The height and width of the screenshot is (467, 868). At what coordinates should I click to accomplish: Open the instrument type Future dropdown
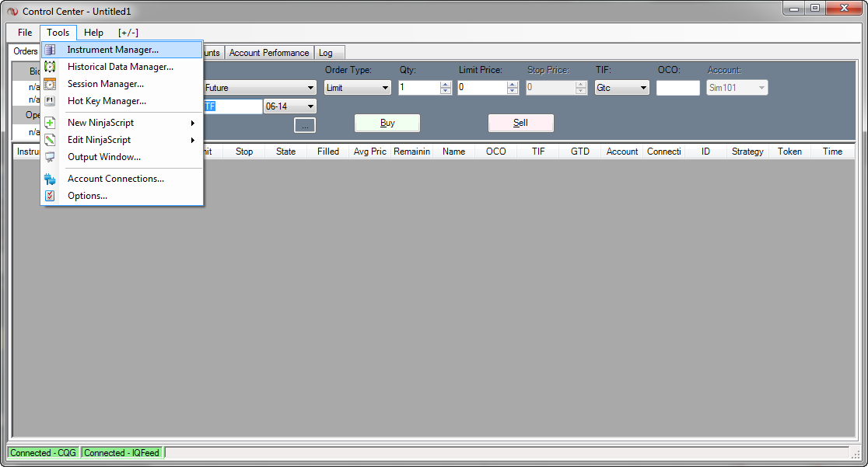pos(259,88)
